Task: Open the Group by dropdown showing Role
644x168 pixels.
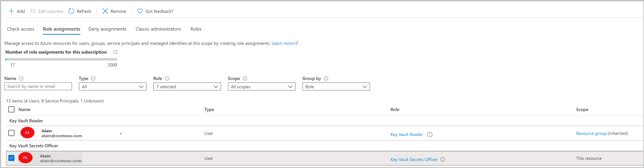Action: click(336, 86)
